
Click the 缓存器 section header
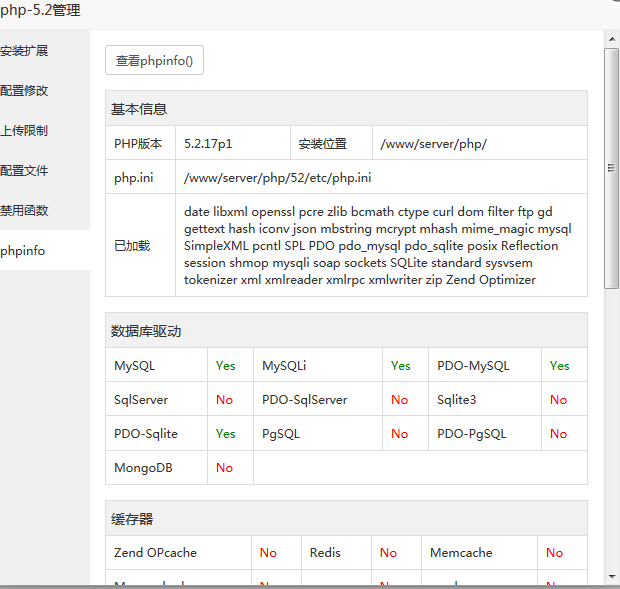pos(346,519)
